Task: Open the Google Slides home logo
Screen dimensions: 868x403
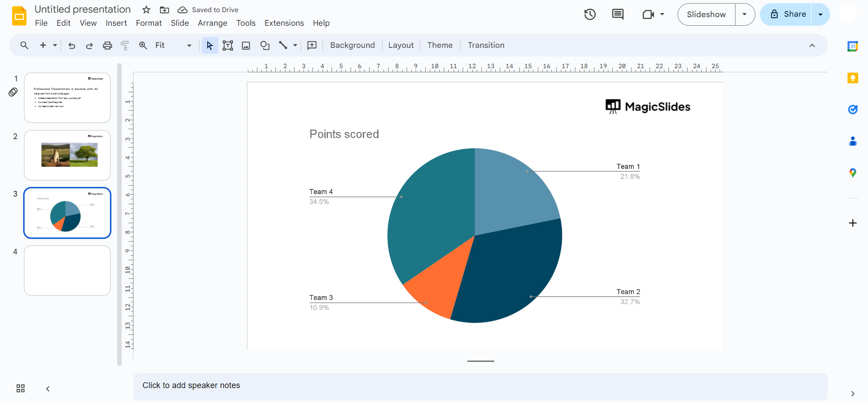Action: pyautogui.click(x=19, y=16)
